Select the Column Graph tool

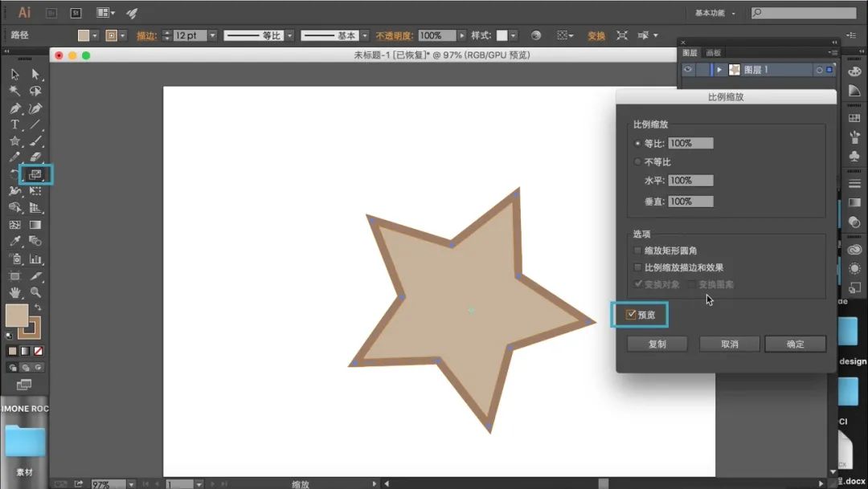click(x=35, y=259)
